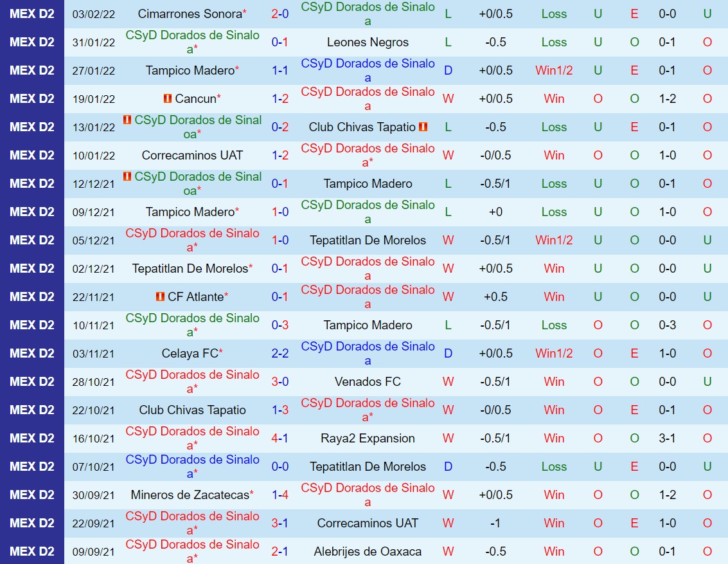Click the Loss result on 31/01/22
The width and height of the screenshot is (728, 564).
(554, 42)
